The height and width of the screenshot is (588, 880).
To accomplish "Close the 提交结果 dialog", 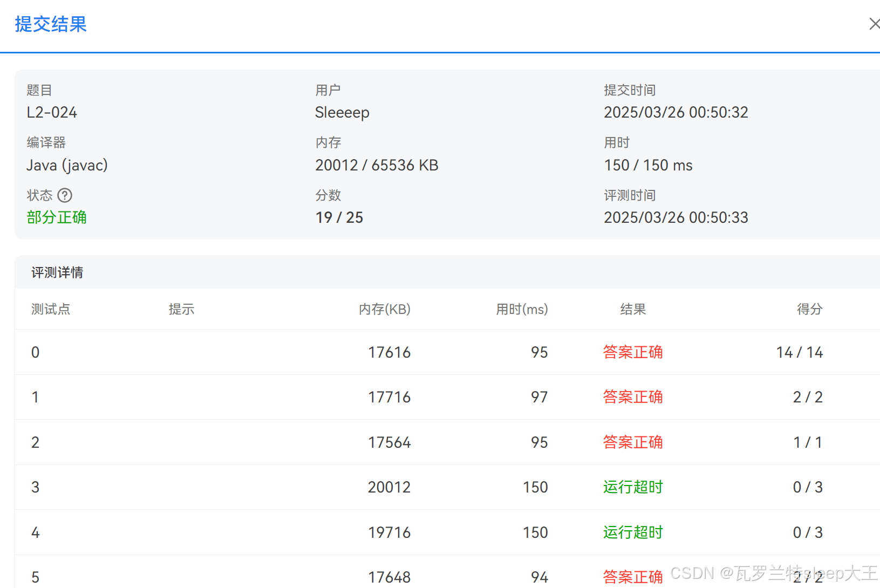I will (874, 24).
